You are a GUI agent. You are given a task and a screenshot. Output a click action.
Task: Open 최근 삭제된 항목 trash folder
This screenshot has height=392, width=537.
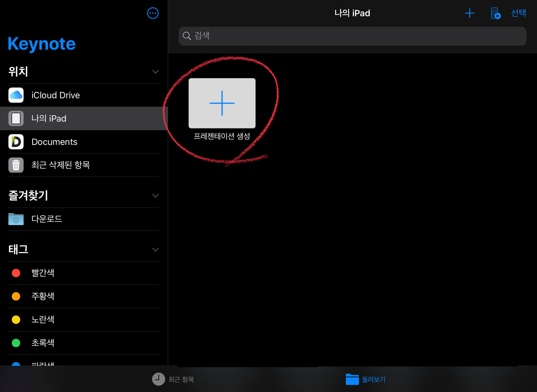[61, 165]
